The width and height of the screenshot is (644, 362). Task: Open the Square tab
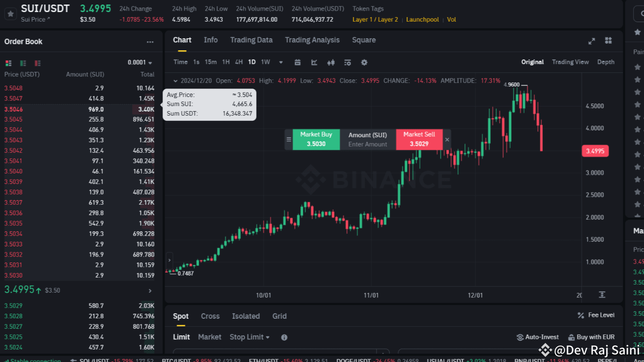coord(364,40)
